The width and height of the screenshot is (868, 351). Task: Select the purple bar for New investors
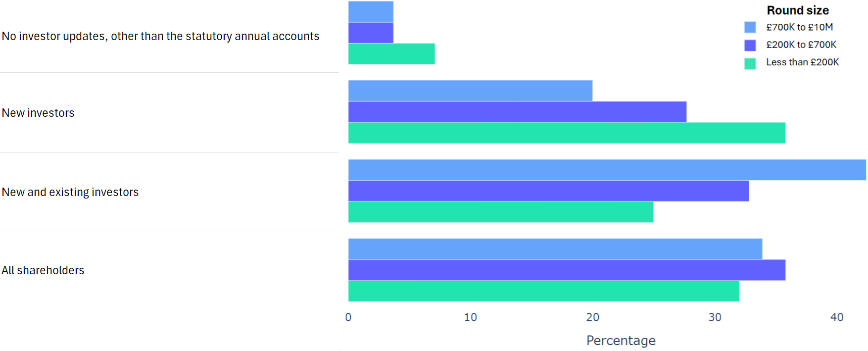click(517, 112)
